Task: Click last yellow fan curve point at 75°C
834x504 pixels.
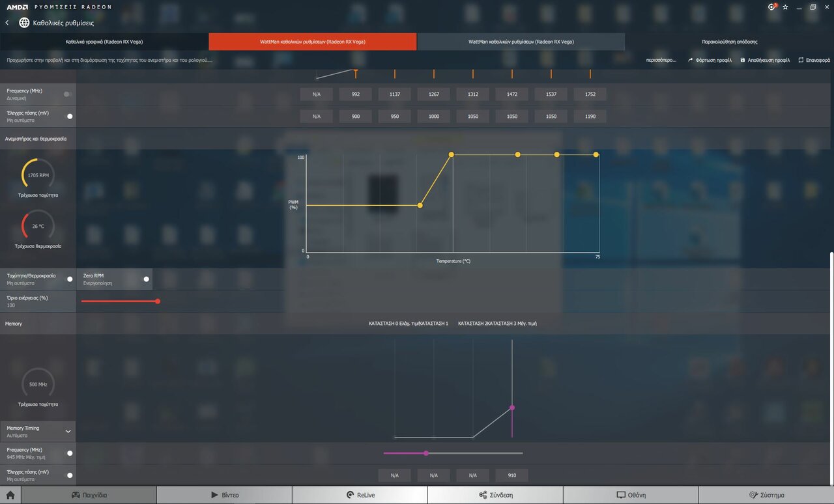Action: tap(596, 154)
